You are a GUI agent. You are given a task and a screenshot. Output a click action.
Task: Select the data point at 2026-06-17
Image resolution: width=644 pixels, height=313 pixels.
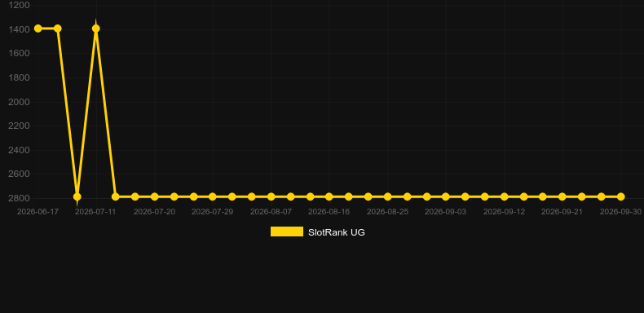(37, 29)
